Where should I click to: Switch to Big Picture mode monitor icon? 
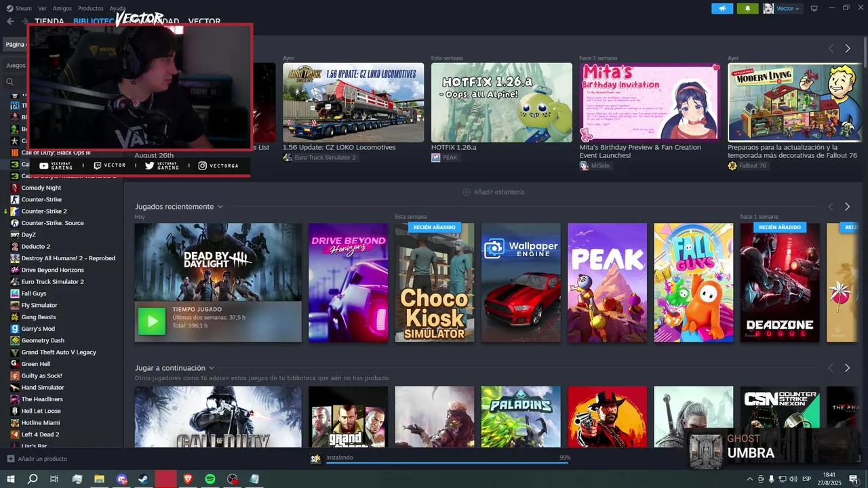click(x=814, y=8)
